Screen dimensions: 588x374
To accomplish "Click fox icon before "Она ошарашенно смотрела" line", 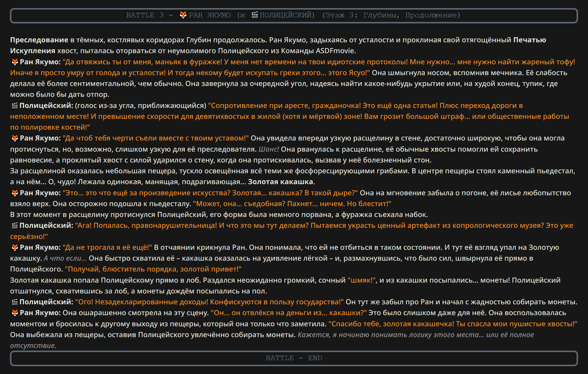I will pos(15,313).
